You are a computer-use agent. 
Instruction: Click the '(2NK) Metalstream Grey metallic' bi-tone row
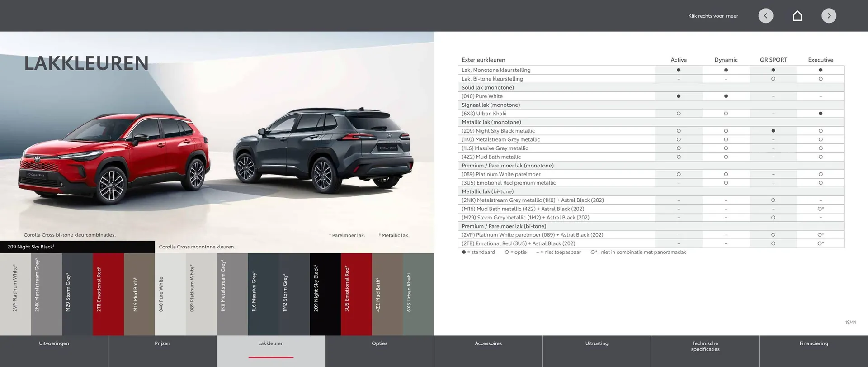pyautogui.click(x=651, y=200)
